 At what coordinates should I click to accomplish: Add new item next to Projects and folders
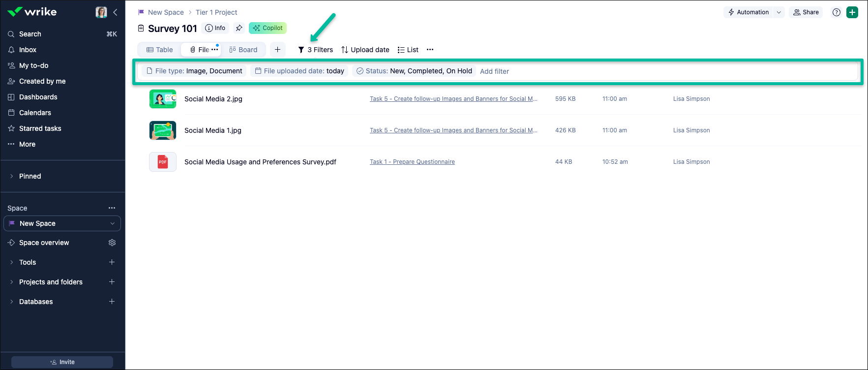pos(112,282)
